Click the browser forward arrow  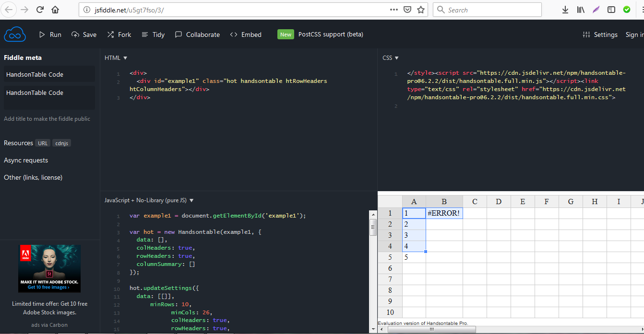pos(24,10)
